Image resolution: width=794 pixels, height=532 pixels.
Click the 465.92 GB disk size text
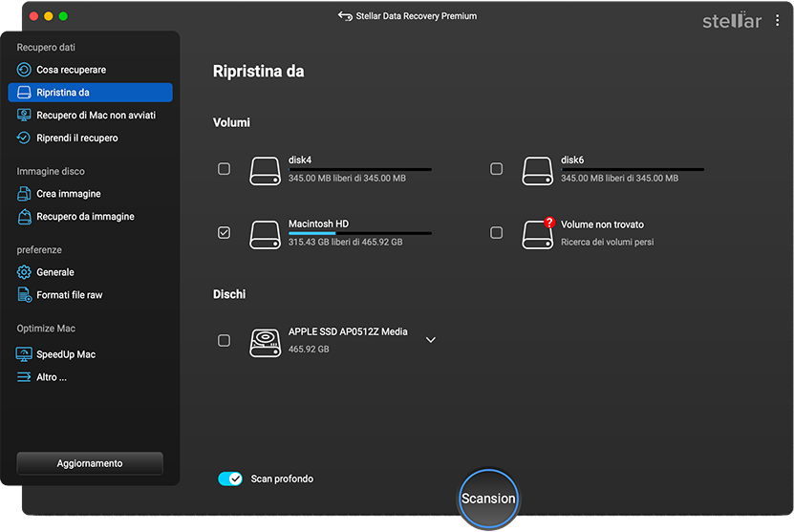(309, 350)
